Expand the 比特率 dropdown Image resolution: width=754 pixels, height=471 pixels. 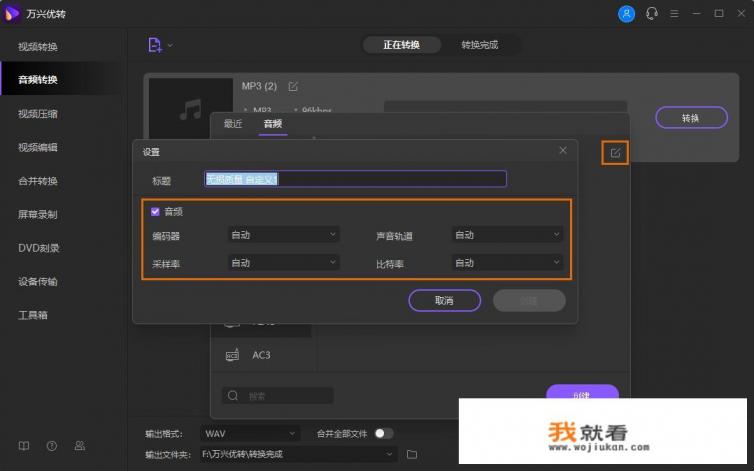[x=508, y=262]
